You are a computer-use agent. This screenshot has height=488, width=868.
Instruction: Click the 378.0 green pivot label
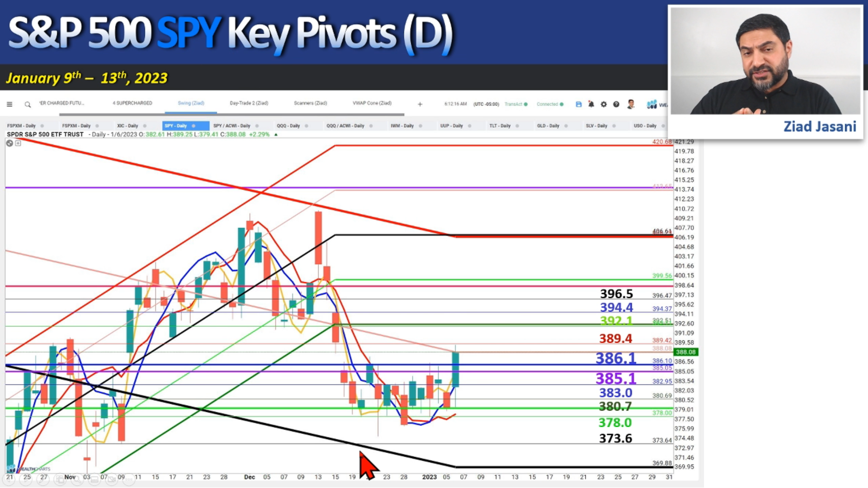[x=615, y=422]
